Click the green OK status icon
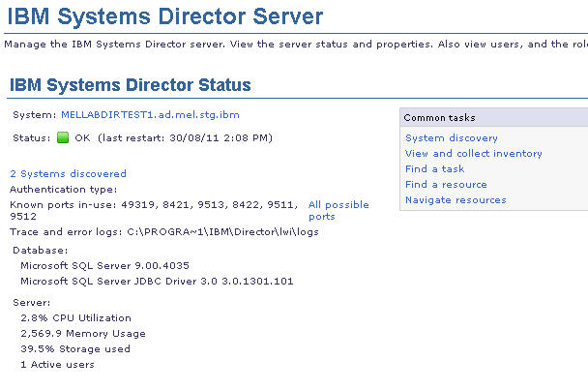The height and width of the screenshot is (390, 588). [x=63, y=137]
